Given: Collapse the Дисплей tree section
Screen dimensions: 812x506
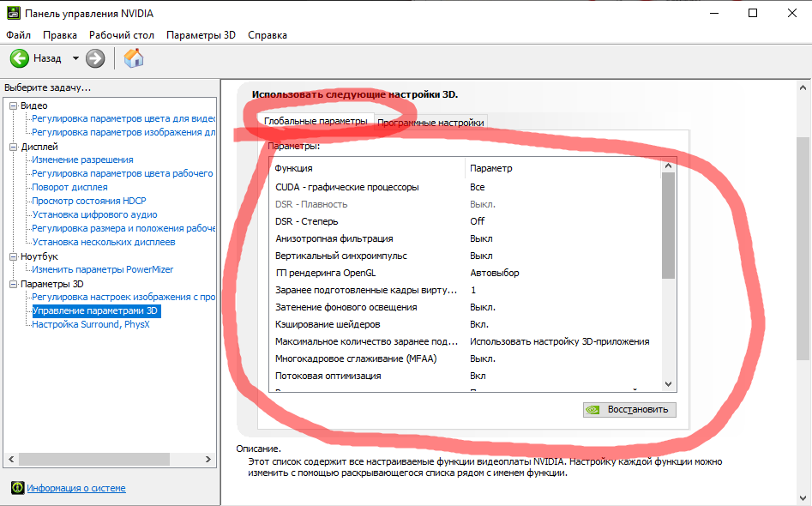Looking at the screenshot, I should (14, 148).
